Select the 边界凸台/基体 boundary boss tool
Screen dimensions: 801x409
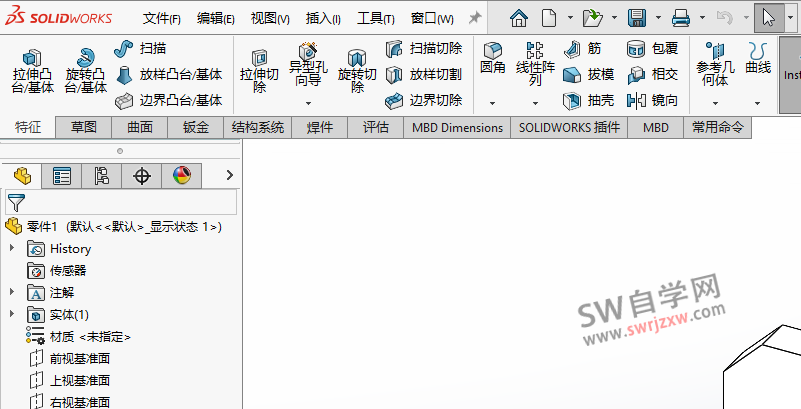click(169, 101)
